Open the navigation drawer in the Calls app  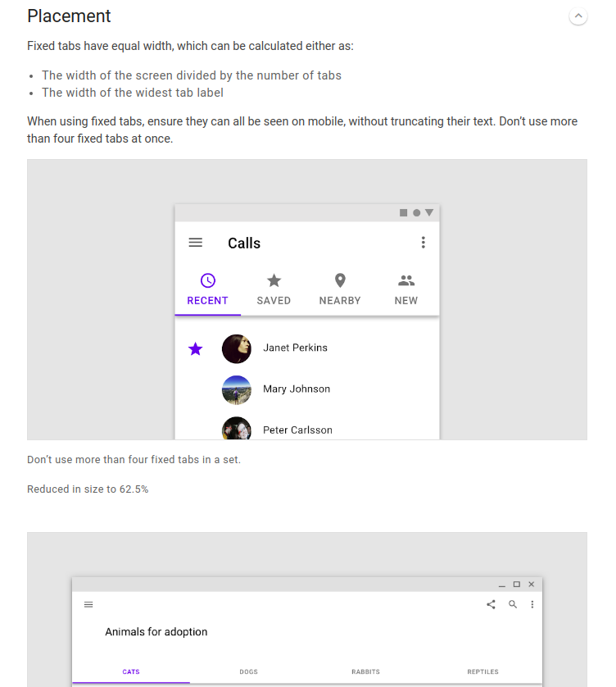pos(195,242)
